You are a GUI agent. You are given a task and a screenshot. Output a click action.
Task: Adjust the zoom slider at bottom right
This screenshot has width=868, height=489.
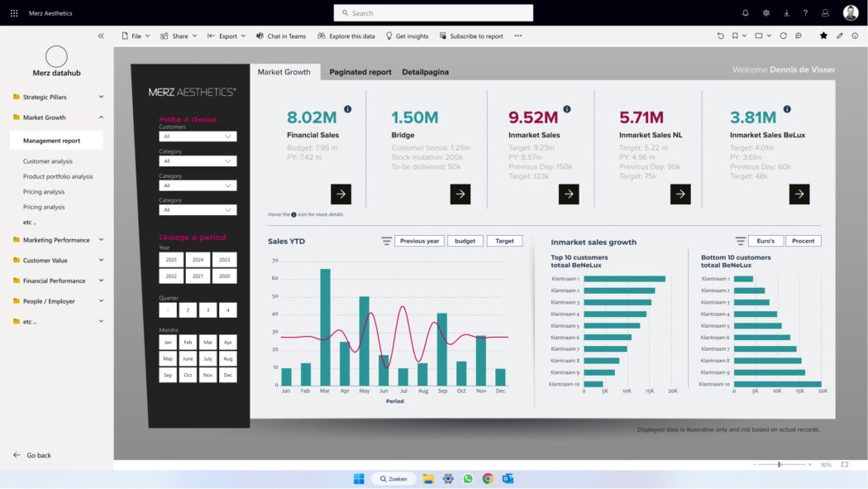point(780,465)
